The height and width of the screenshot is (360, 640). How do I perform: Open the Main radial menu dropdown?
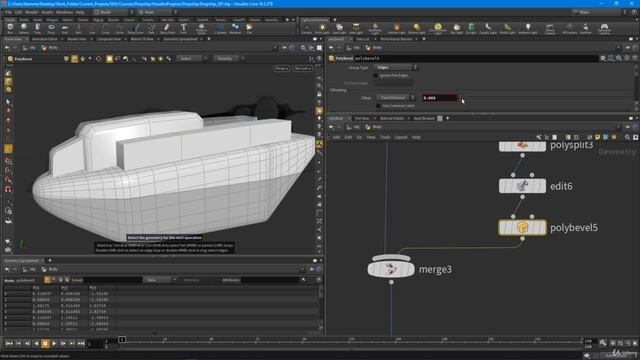coord(157,12)
